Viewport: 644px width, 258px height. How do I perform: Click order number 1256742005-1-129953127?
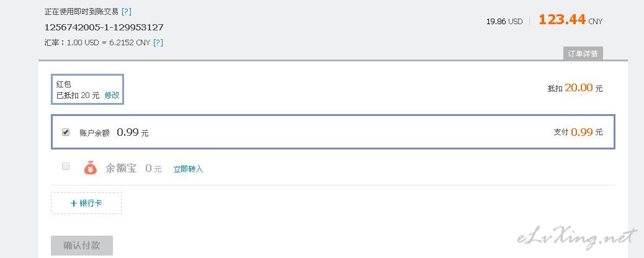tap(104, 27)
